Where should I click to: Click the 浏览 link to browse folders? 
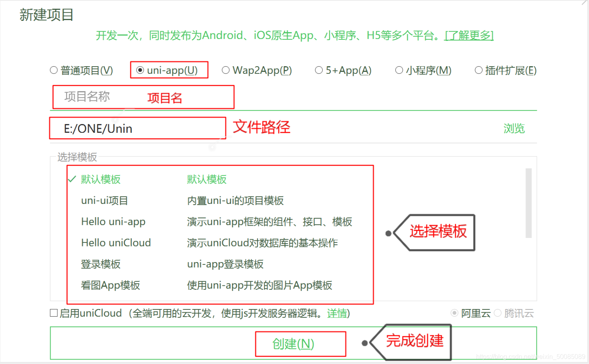point(513,128)
